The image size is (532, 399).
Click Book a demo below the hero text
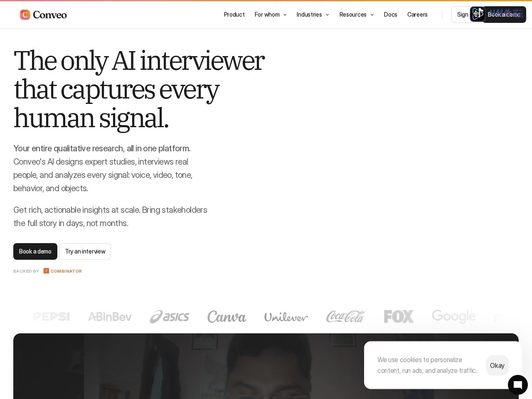click(35, 251)
